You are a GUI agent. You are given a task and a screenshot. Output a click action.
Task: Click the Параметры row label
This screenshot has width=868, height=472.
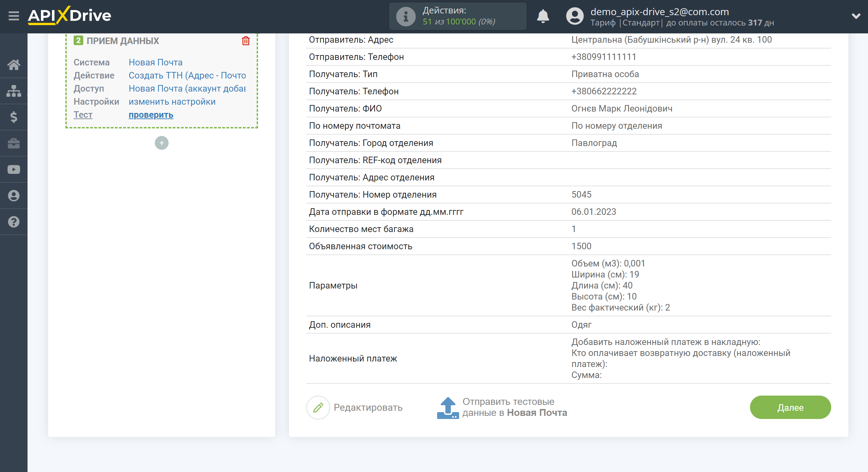pyautogui.click(x=333, y=285)
